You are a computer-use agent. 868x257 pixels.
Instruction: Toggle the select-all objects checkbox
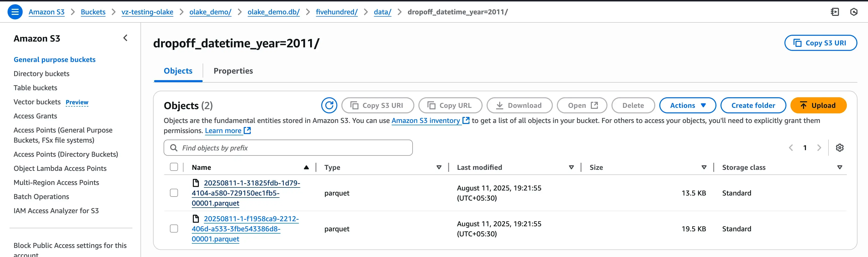174,167
